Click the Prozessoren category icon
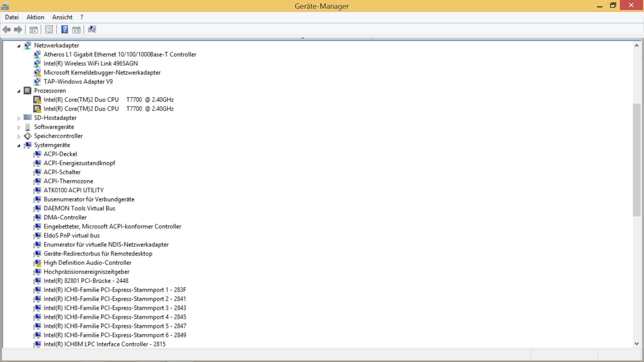This screenshot has width=644, height=362. [28, 90]
